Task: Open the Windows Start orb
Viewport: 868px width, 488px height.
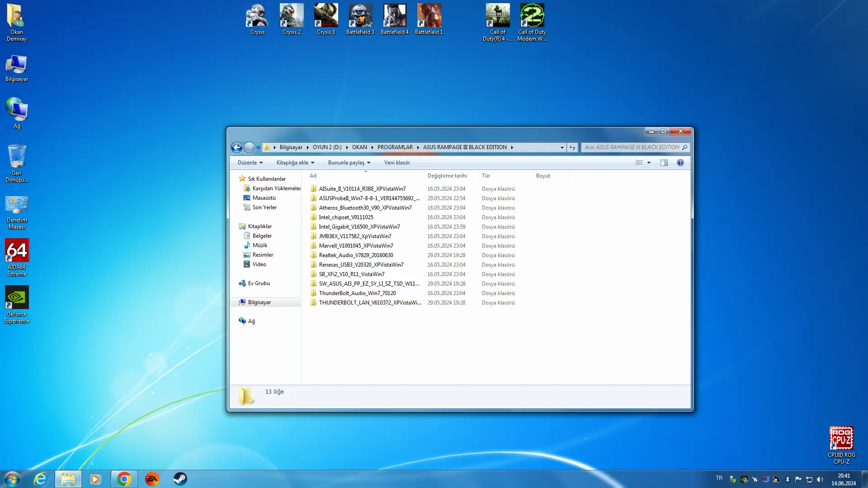Action: [x=12, y=479]
